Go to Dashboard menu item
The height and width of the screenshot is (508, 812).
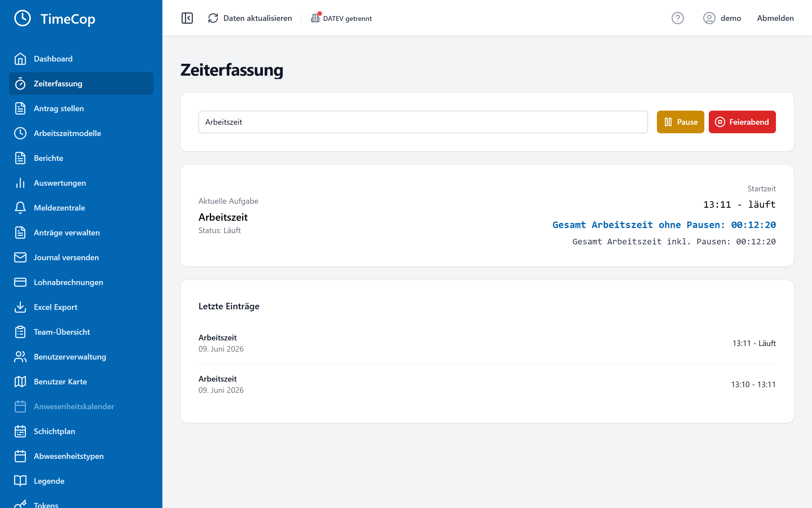[x=81, y=59]
